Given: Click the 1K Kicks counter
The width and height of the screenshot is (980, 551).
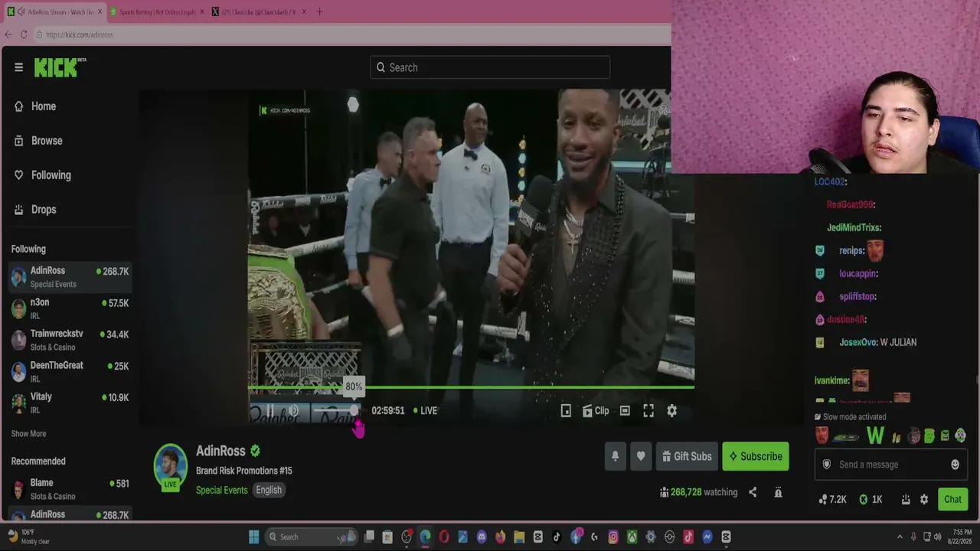Looking at the screenshot, I should pyautogui.click(x=871, y=499).
